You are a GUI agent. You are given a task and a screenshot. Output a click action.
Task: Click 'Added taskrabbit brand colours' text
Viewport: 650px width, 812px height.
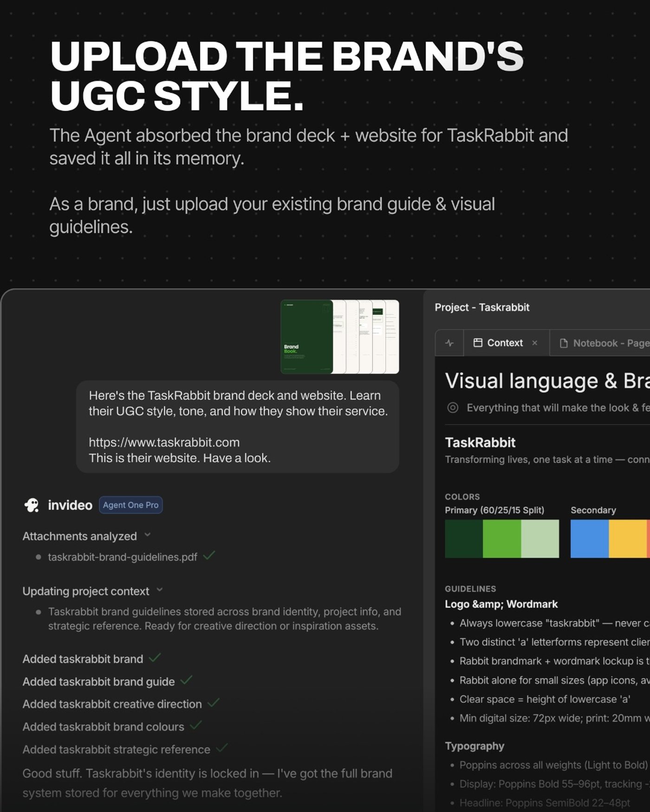pos(103,727)
